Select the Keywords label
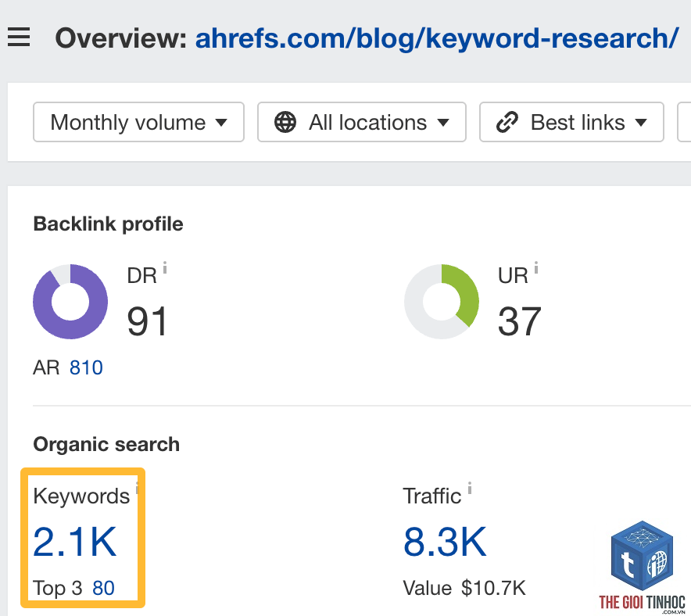 (81, 496)
